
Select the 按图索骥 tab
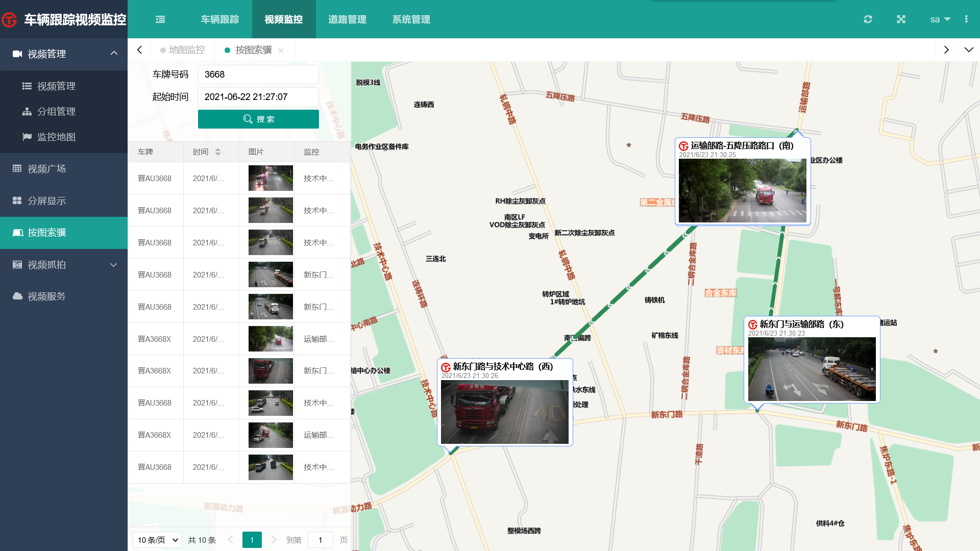point(254,50)
